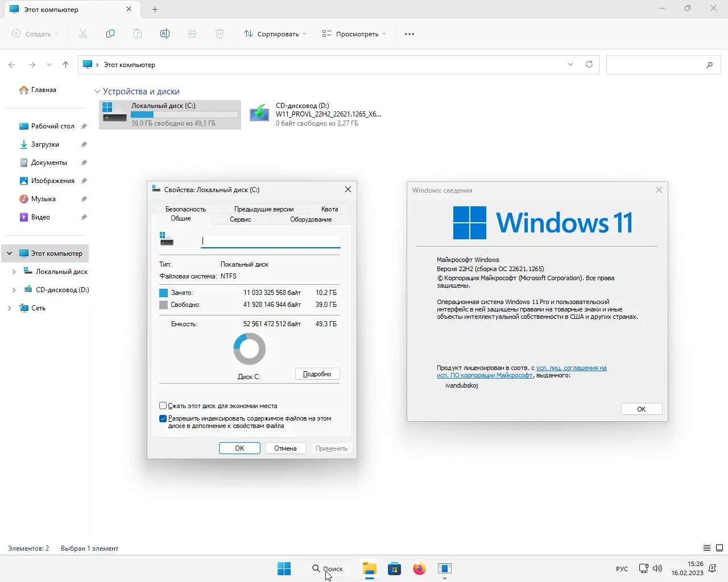Click the disk label name field
The height and width of the screenshot is (582, 728).
point(271,241)
